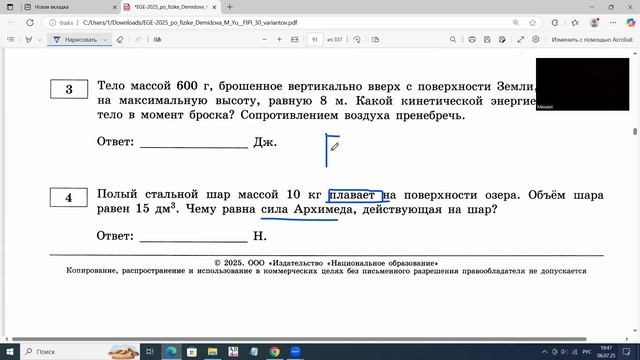The height and width of the screenshot is (360, 640).
Task: Click the video participant thumbnail
Action: (x=582, y=84)
